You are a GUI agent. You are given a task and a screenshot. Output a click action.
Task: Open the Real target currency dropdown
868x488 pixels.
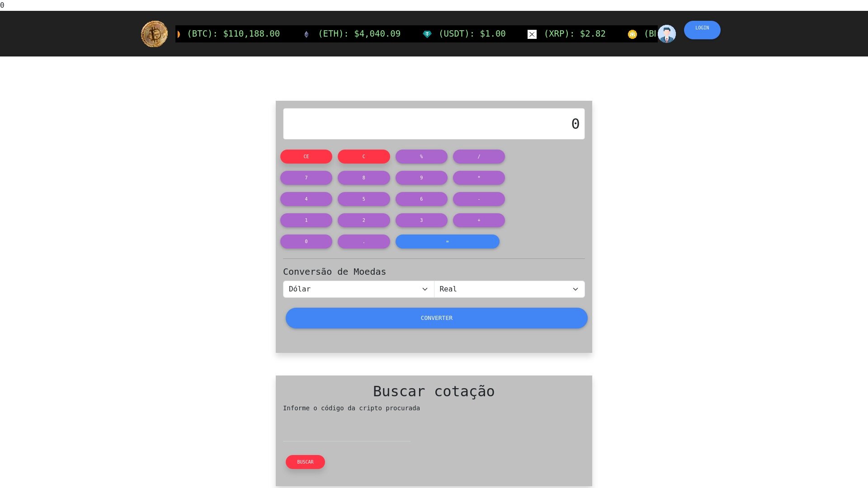(x=509, y=289)
